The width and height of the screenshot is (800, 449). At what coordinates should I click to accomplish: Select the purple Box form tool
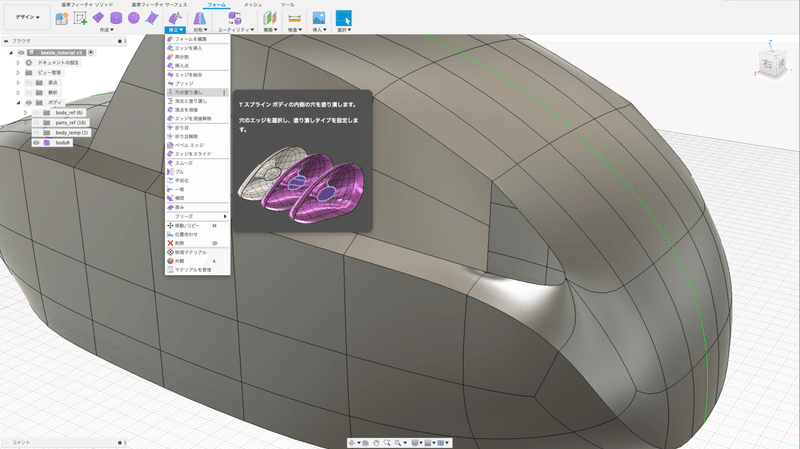98,18
